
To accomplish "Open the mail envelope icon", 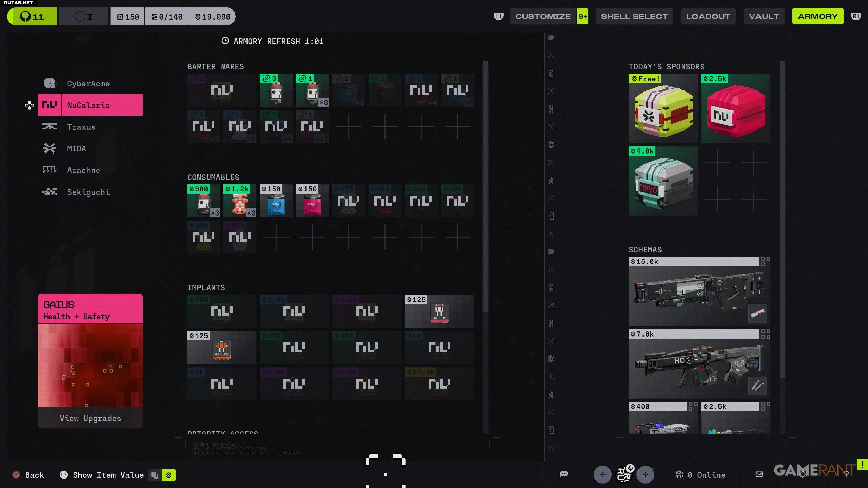I will click(x=759, y=474).
